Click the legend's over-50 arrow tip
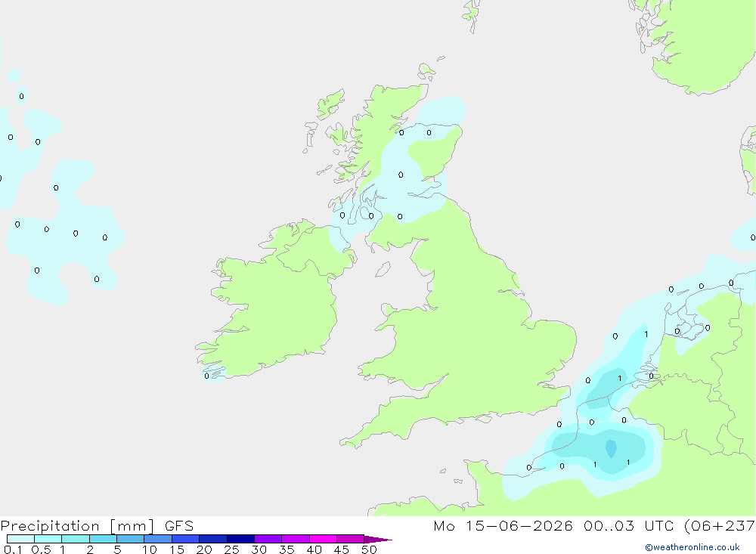This screenshot has width=756, height=554. coord(379,539)
